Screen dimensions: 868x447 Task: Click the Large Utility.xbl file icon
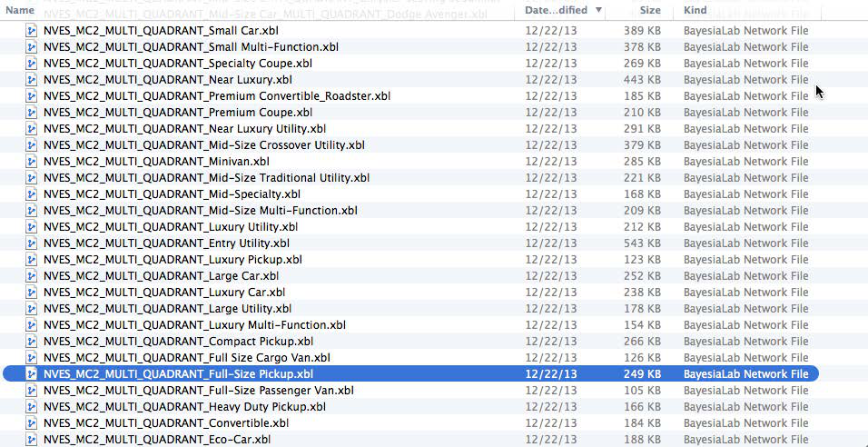32,309
